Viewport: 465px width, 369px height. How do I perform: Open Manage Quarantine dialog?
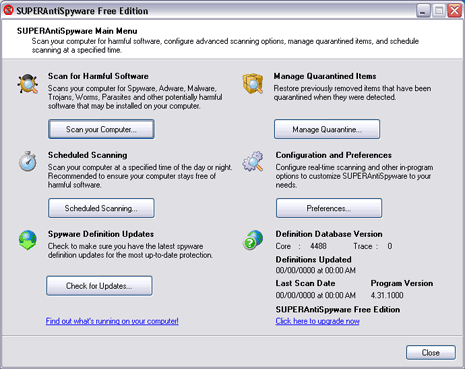tap(327, 129)
